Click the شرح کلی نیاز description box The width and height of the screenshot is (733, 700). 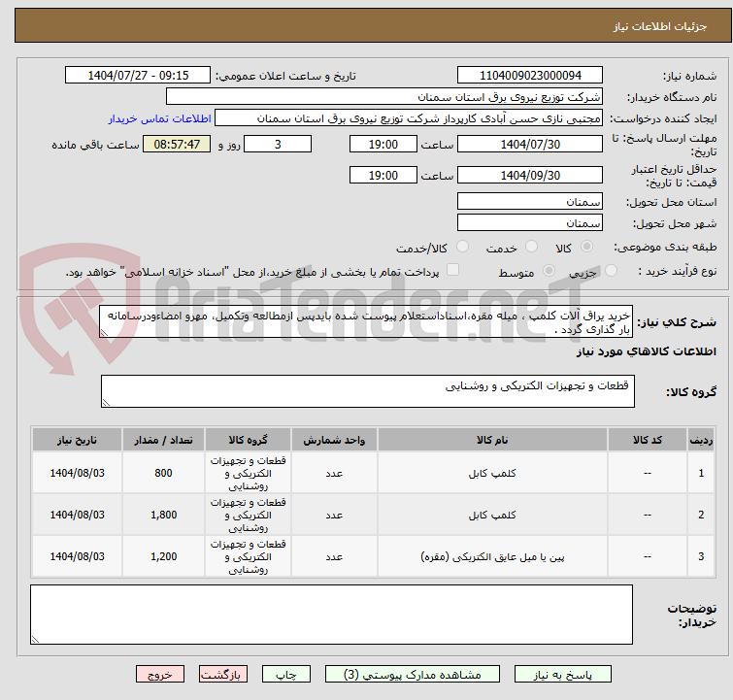tap(367, 322)
